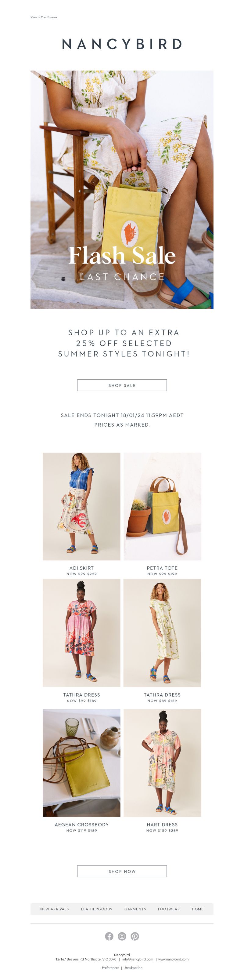244x980 pixels.
Task: Click the info@nancybird.com email link
Action: tap(138, 960)
